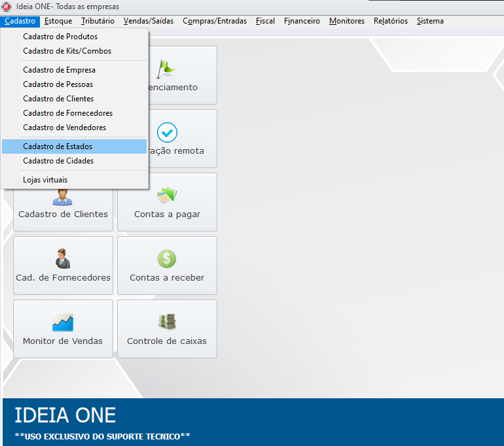
Task: Click the Contas a pagar folder icon
Action: point(167,196)
